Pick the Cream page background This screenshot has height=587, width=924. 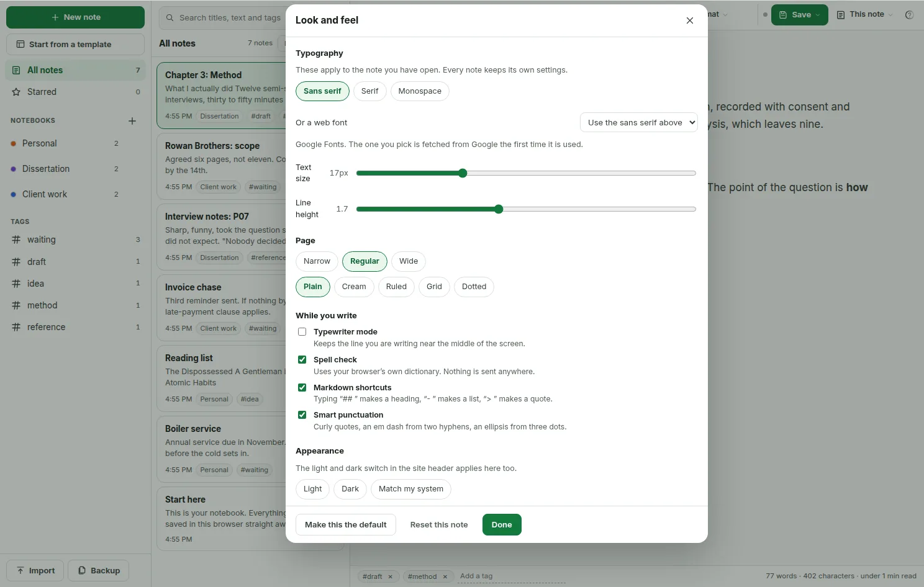354,287
